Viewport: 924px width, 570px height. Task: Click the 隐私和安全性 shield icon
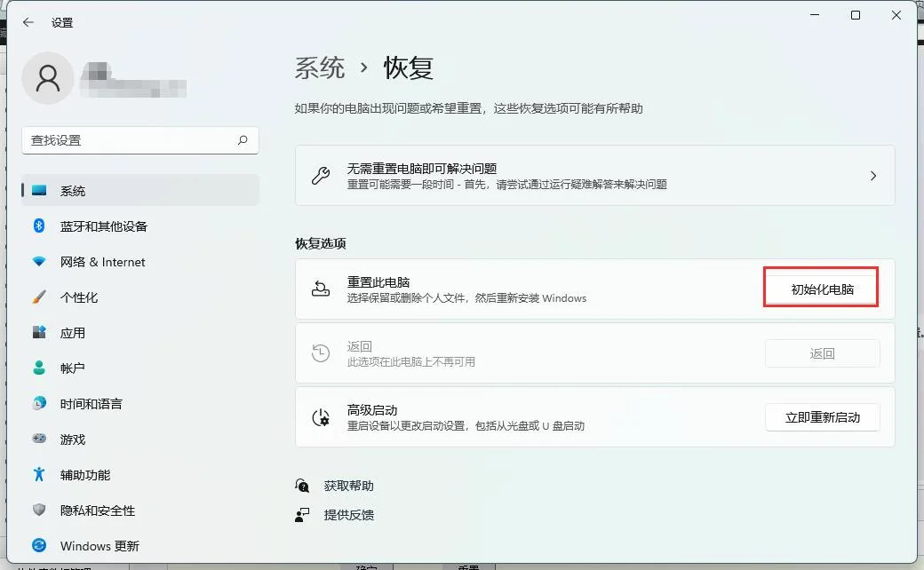pos(39,511)
